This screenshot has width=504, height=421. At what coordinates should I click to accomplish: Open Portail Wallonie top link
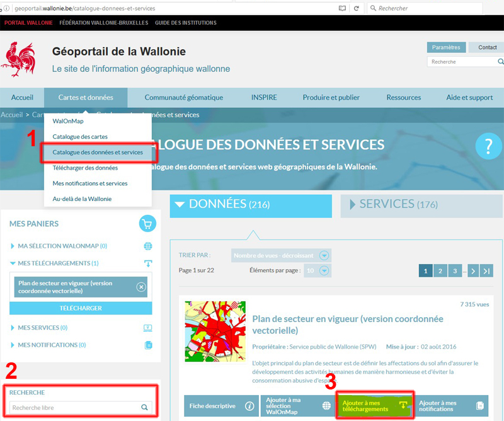(x=28, y=23)
